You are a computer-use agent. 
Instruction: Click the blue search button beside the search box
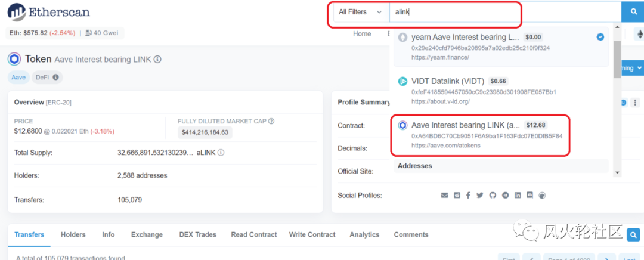tap(633, 12)
